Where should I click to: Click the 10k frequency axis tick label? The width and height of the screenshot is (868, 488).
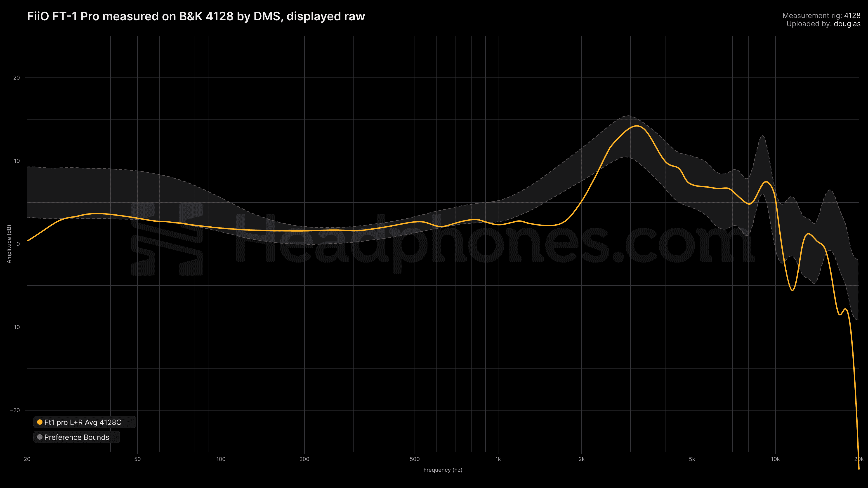click(775, 459)
